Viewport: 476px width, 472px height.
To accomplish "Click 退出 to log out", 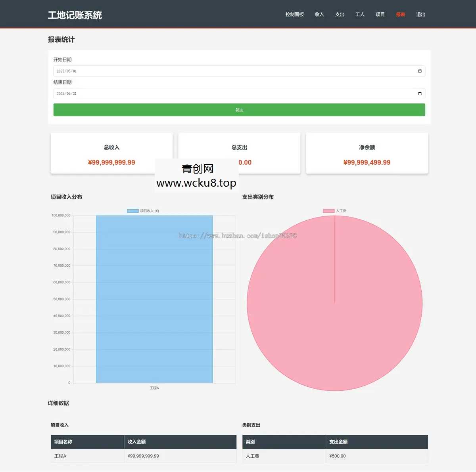I will click(x=420, y=15).
